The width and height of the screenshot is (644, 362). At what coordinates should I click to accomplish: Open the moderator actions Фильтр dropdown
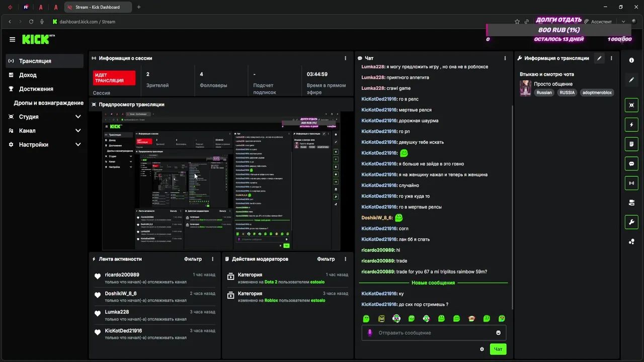click(x=326, y=259)
